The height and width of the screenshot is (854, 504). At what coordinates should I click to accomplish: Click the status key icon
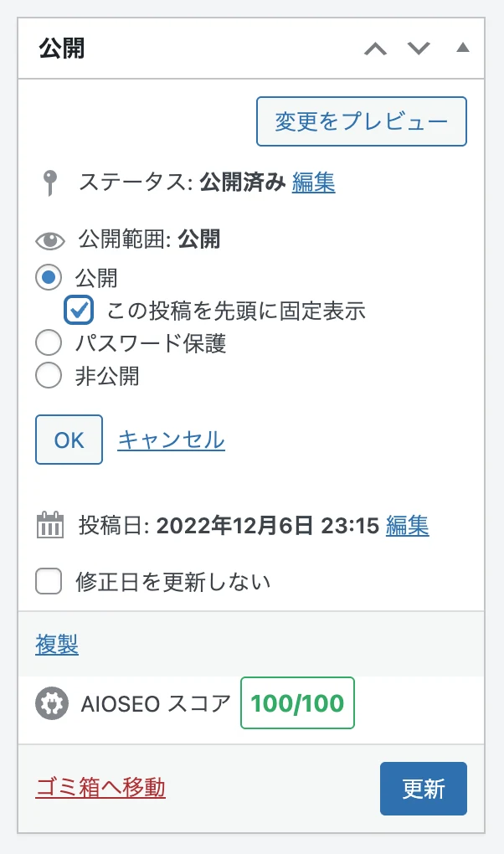pyautogui.click(x=49, y=183)
